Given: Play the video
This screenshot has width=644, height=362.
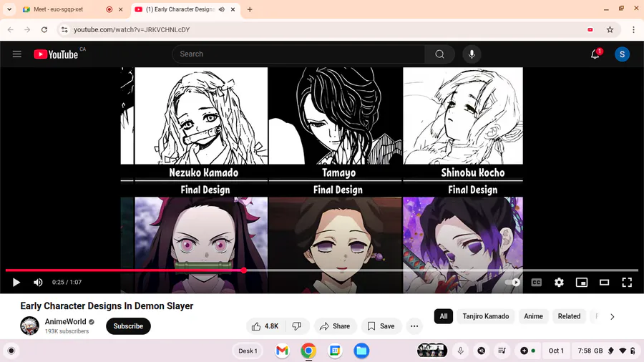Looking at the screenshot, I should pyautogui.click(x=16, y=283).
